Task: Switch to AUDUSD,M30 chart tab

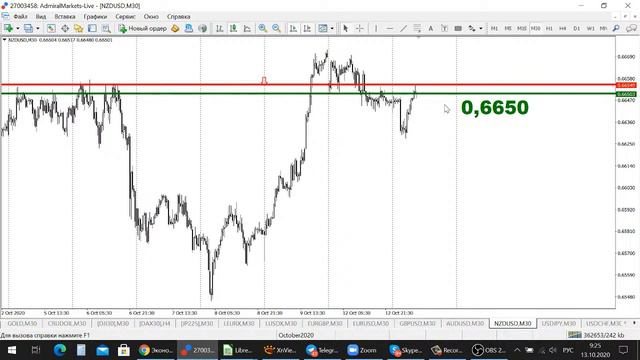Action: pyautogui.click(x=464, y=323)
